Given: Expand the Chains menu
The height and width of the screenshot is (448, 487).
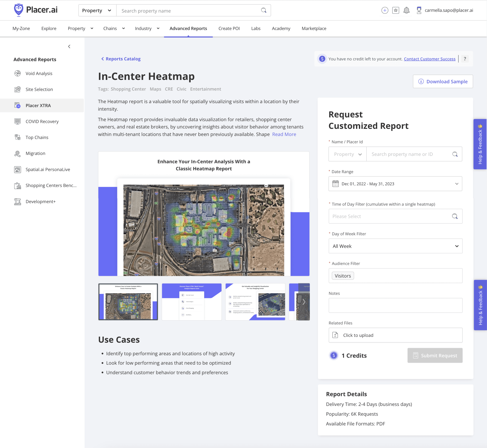Looking at the screenshot, I should [114, 28].
